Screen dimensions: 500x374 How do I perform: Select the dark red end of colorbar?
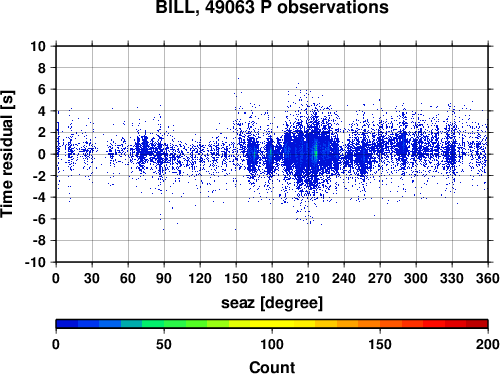click(x=477, y=324)
